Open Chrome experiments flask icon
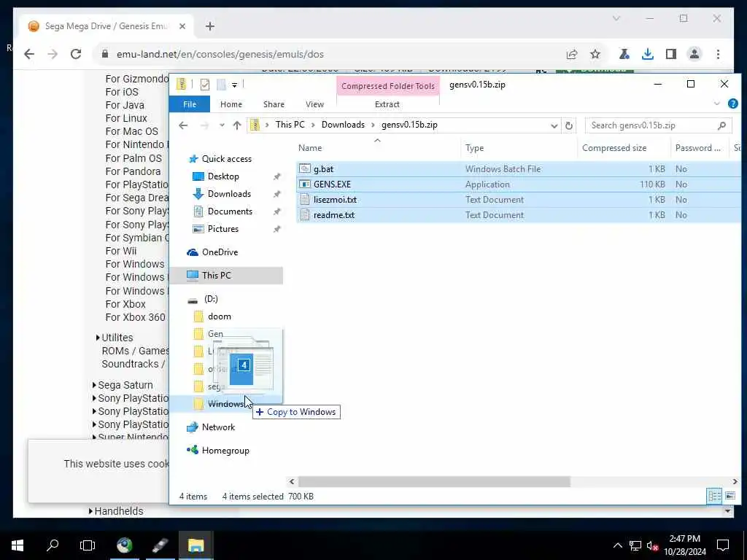The width and height of the screenshot is (747, 560). (x=624, y=54)
